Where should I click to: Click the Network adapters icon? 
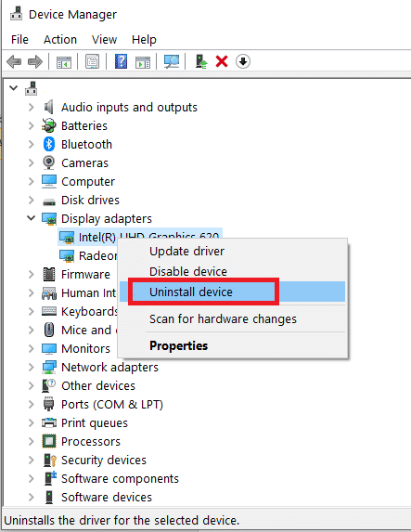tap(49, 367)
